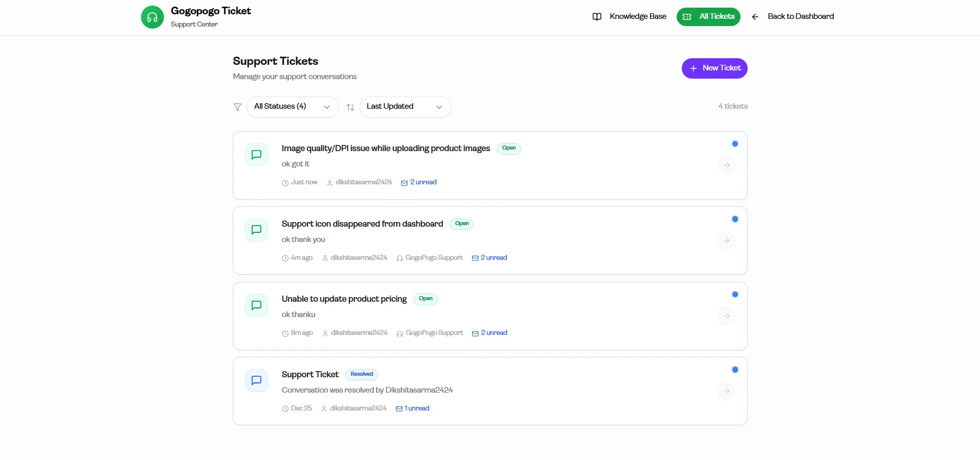Open arrow on Support icon disappeared ticket

click(727, 240)
